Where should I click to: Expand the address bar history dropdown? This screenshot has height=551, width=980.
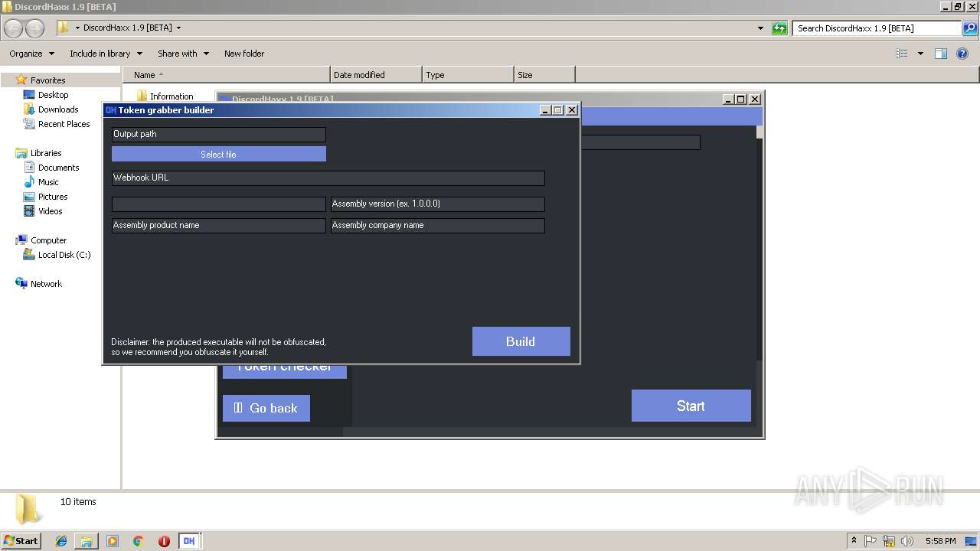click(760, 28)
